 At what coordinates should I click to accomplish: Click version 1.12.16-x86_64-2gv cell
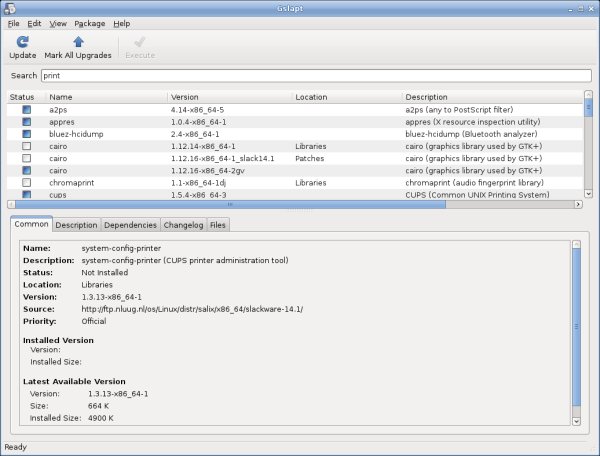[208, 171]
